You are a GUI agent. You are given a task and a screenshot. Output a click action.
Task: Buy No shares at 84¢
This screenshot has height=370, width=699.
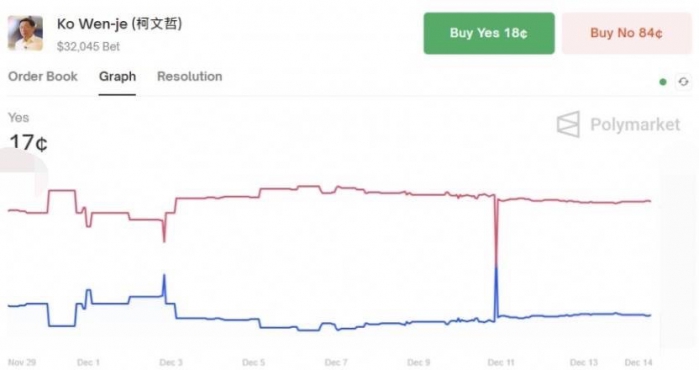(x=626, y=33)
